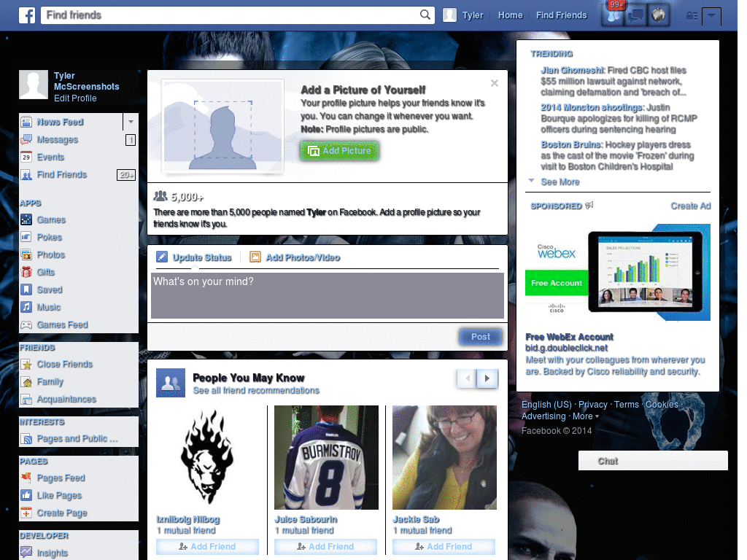Add Friend for Ixnilbolg Nilbog
The image size is (747, 560).
click(207, 547)
